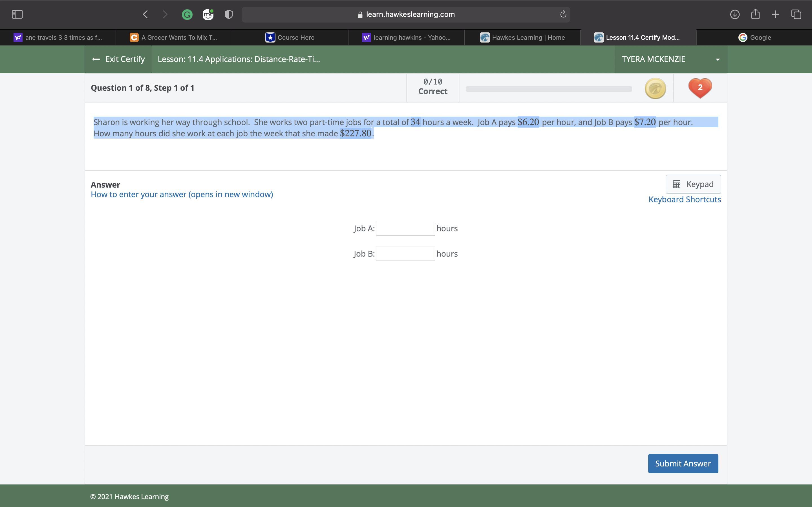Switch to the Course Hero tab
The width and height of the screenshot is (812, 507).
point(290,37)
